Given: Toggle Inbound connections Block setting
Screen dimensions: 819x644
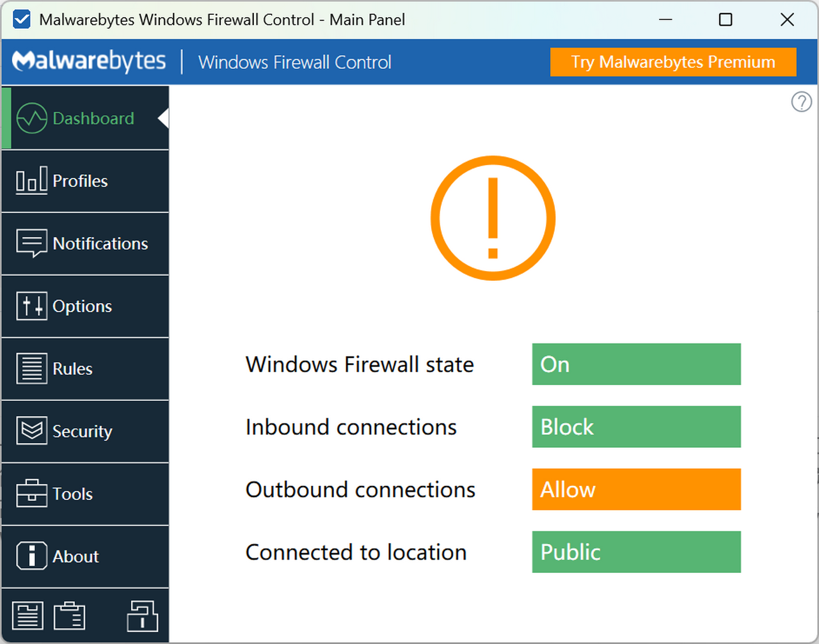Looking at the screenshot, I should 636,427.
